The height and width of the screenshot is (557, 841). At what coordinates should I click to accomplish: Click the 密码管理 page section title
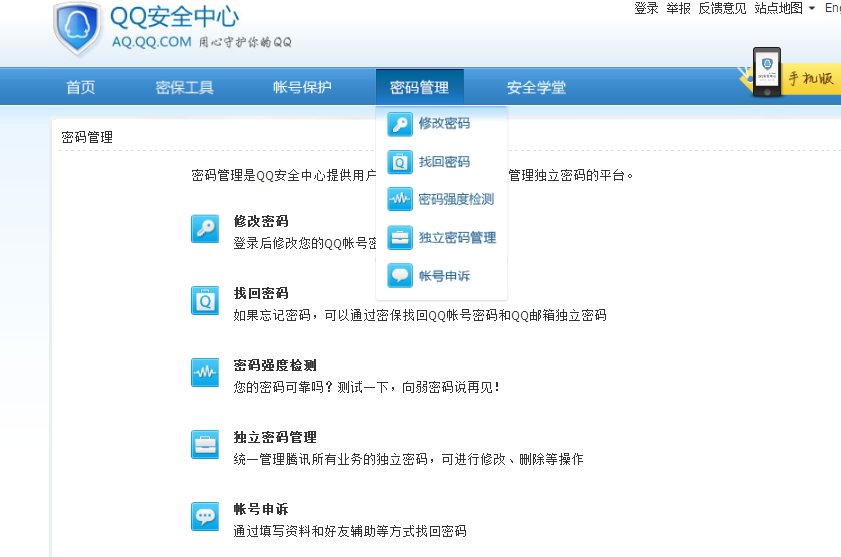[x=87, y=137]
